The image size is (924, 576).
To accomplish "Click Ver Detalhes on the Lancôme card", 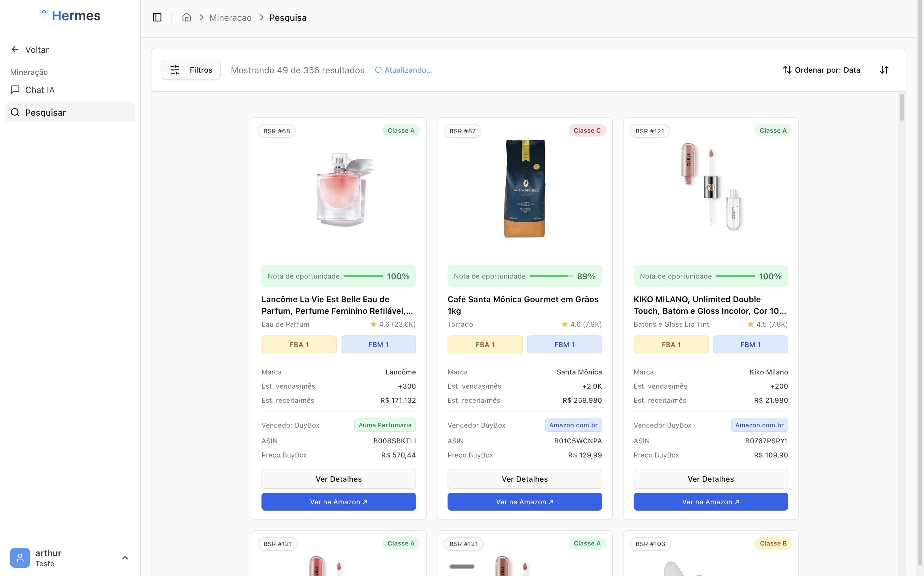I will pyautogui.click(x=338, y=479).
